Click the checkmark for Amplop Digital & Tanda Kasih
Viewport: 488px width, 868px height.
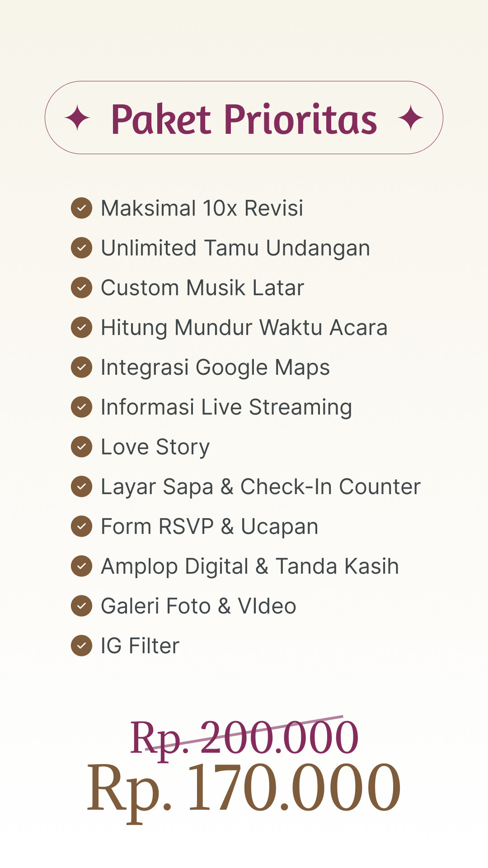[82, 566]
